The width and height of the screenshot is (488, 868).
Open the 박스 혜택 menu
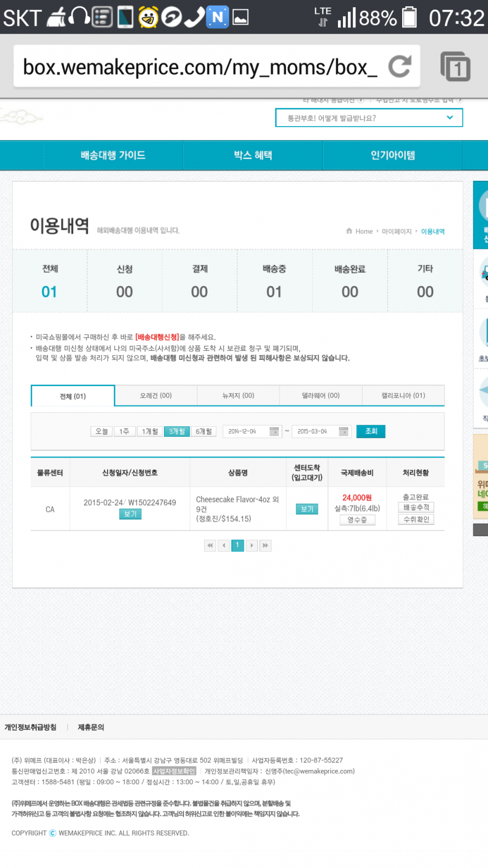tap(253, 155)
